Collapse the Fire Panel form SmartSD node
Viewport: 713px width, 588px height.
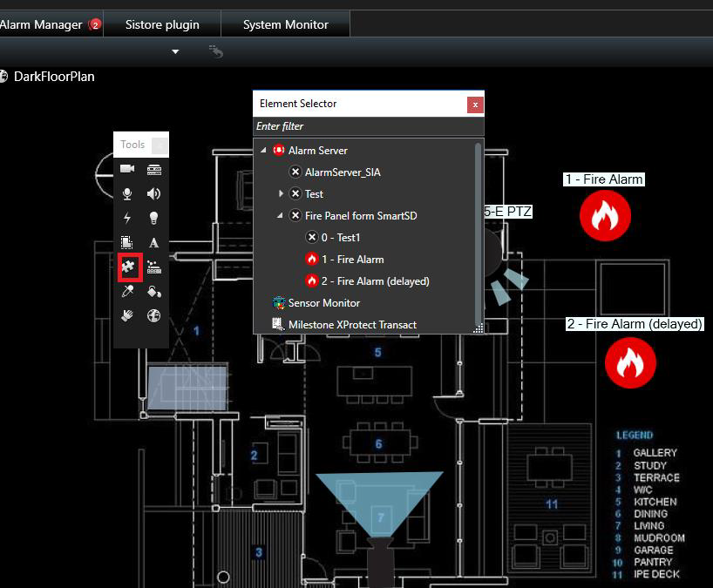[x=281, y=215]
